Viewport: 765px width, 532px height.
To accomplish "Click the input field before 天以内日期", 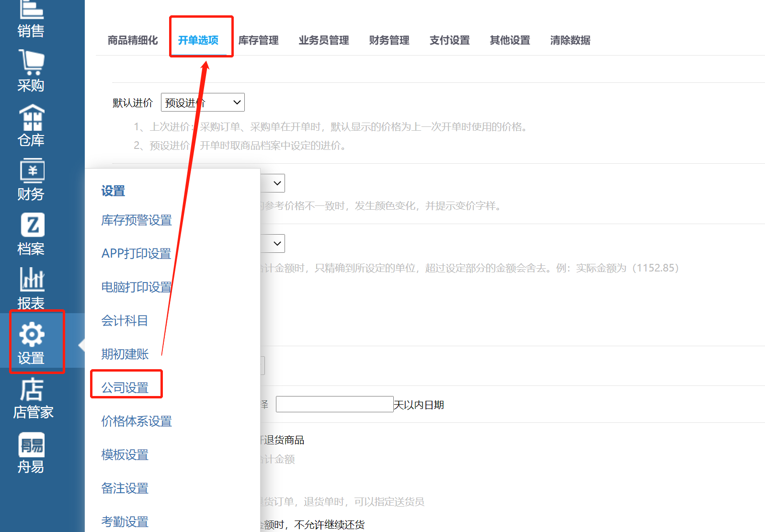I will point(334,404).
